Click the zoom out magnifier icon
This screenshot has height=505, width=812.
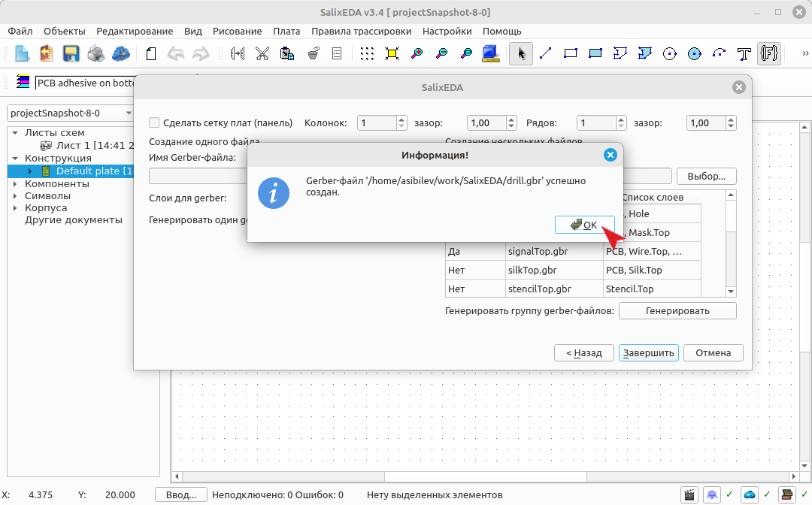(442, 53)
